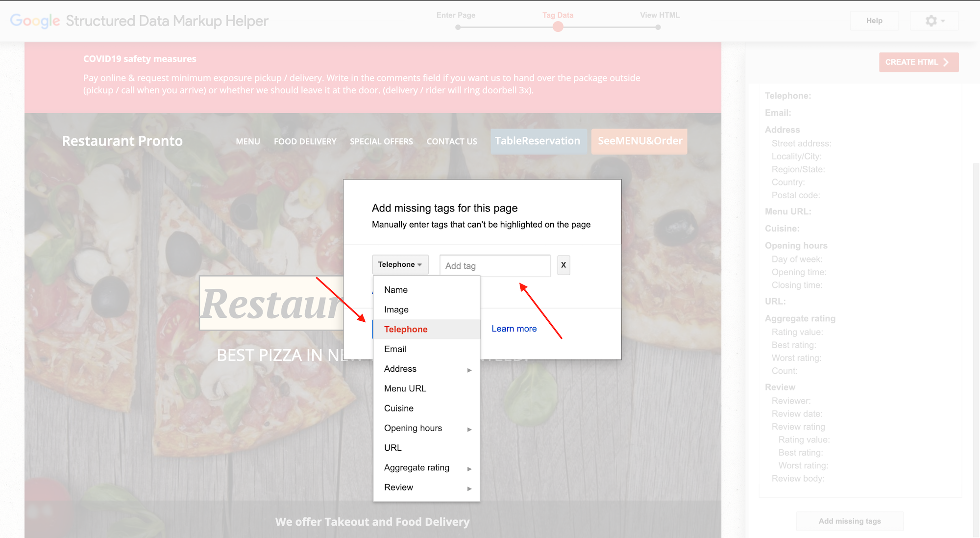Click the Learn more link
This screenshot has width=980, height=538.
click(514, 329)
